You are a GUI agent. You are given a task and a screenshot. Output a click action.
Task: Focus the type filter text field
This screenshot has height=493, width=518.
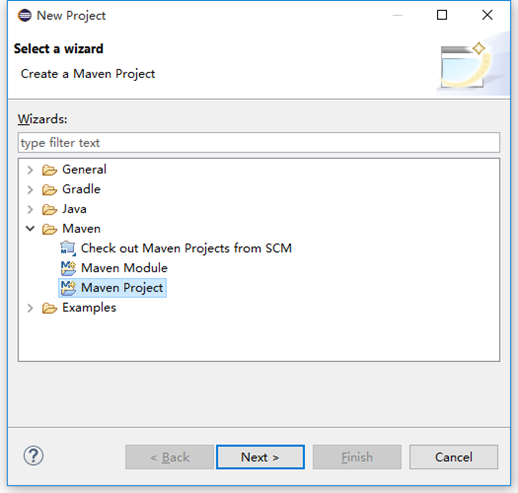(259, 143)
